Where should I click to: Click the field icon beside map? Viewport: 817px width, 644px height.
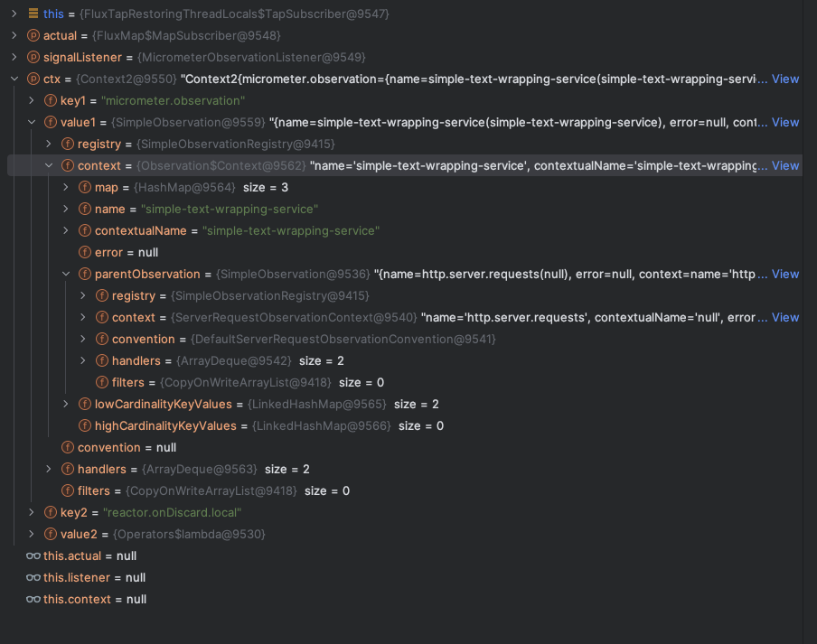click(x=85, y=188)
